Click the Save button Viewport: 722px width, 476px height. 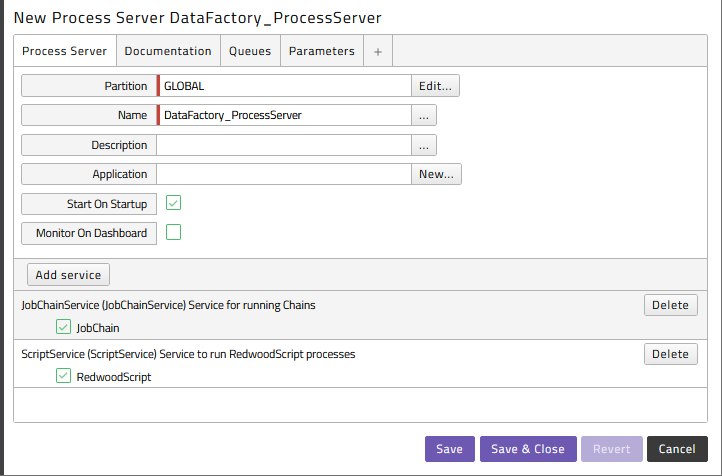pyautogui.click(x=449, y=449)
